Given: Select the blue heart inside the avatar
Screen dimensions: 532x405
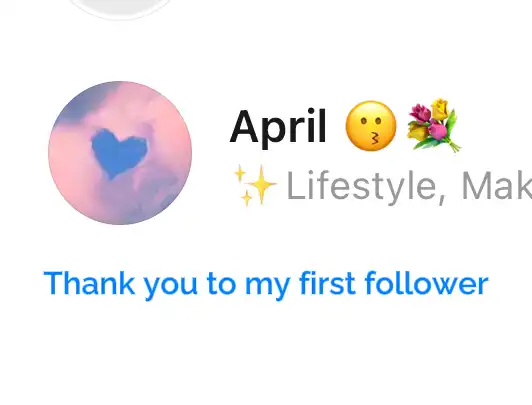Looking at the screenshot, I should (x=119, y=153).
